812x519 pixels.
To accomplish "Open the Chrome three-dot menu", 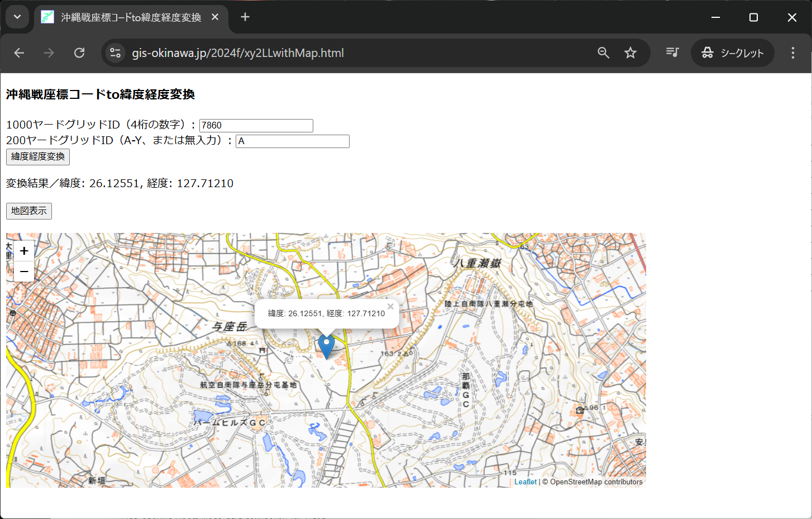I will (x=792, y=53).
